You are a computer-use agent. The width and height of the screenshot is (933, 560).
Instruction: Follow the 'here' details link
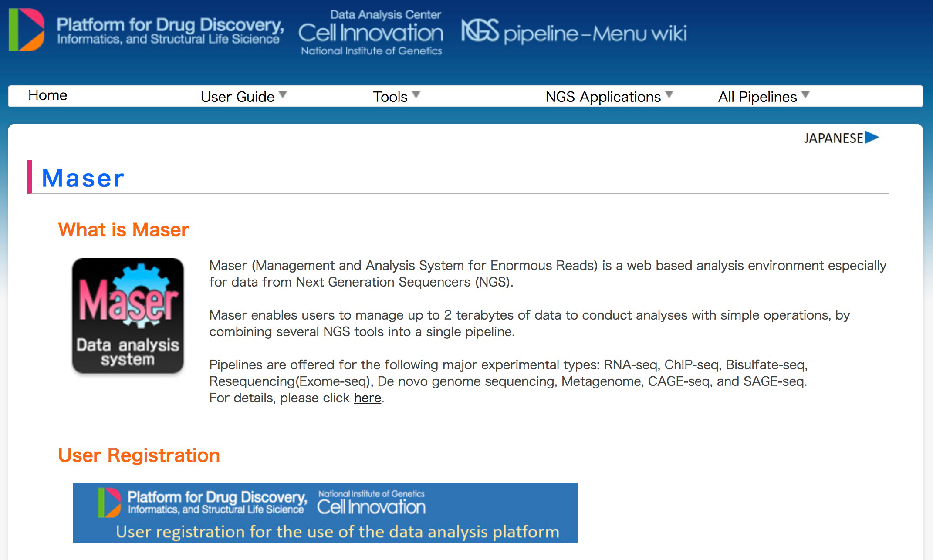coord(367,398)
